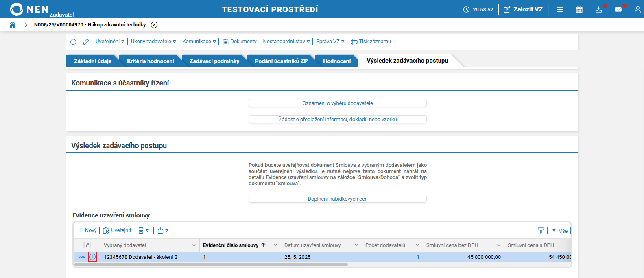Open Dokumenty from toolbar

point(240,42)
